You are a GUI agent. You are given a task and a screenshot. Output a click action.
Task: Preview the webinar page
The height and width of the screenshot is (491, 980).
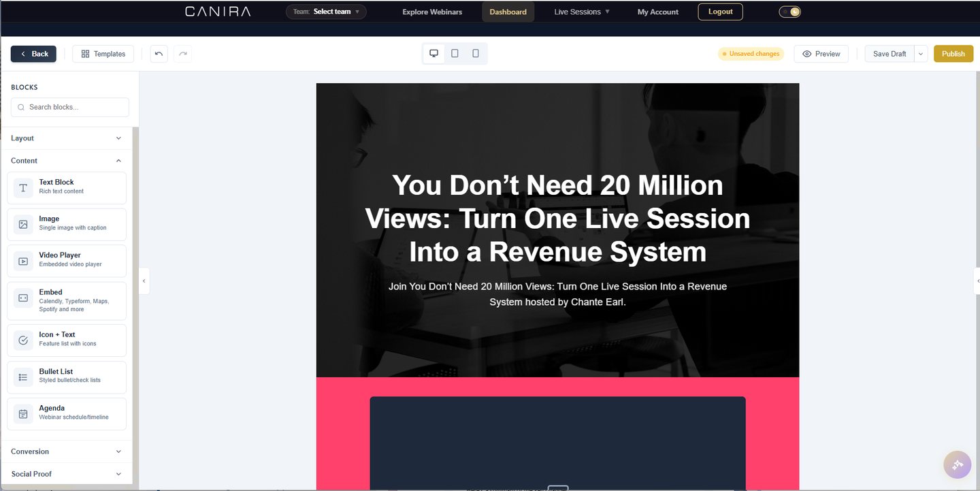[821, 54]
